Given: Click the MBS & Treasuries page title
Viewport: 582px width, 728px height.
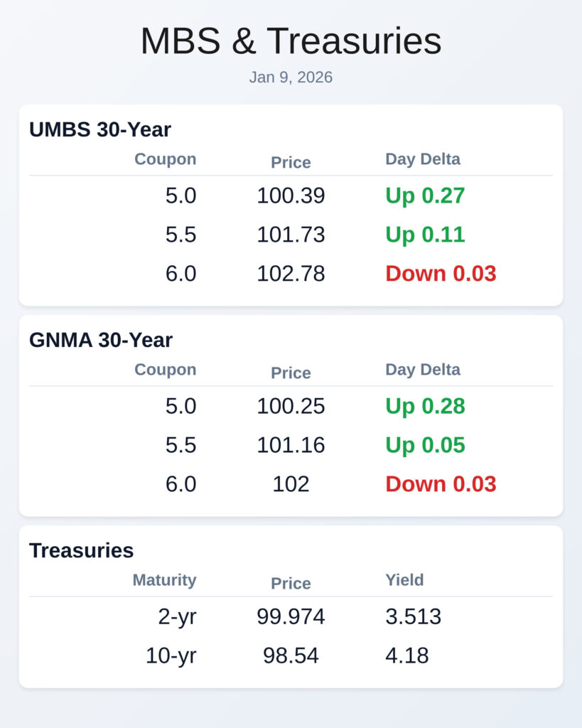Looking at the screenshot, I should (291, 41).
